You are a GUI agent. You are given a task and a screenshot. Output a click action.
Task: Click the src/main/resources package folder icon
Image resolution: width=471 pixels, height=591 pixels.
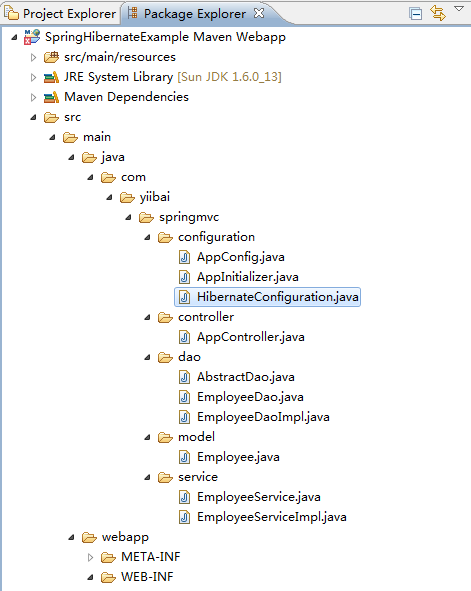pos(51,57)
